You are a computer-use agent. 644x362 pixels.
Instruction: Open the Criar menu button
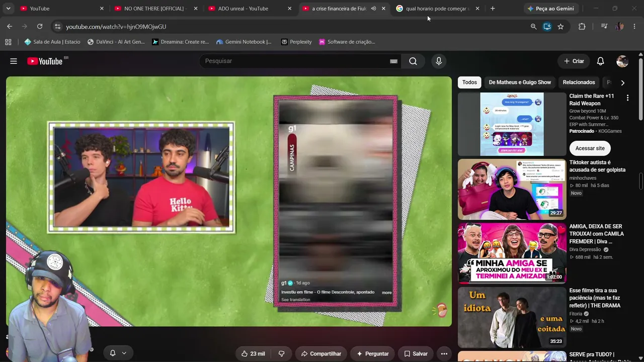click(574, 61)
